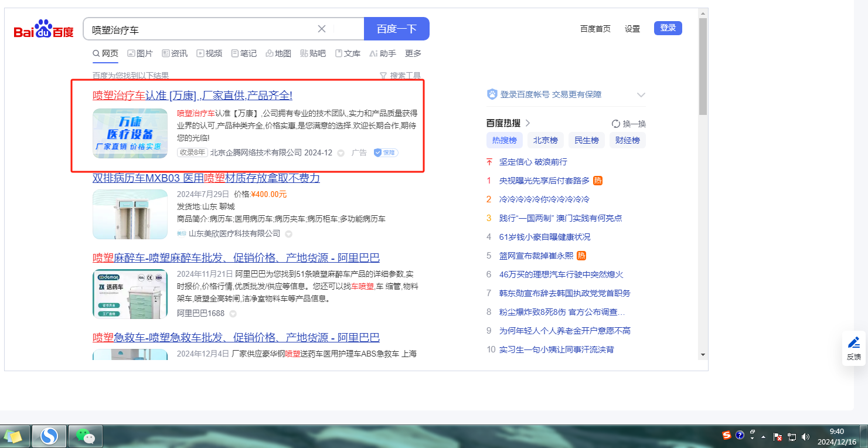The height and width of the screenshot is (448, 868).
Task: Open the 反馈 feedback pencil icon
Action: [853, 342]
